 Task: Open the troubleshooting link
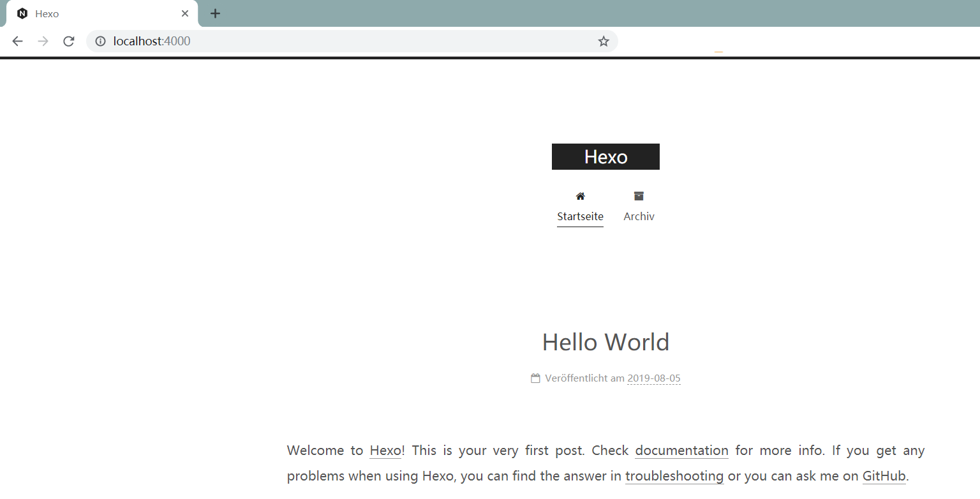click(x=674, y=476)
